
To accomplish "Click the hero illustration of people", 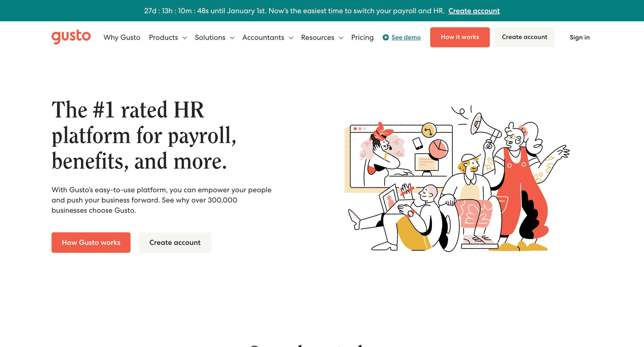I will [x=457, y=179].
